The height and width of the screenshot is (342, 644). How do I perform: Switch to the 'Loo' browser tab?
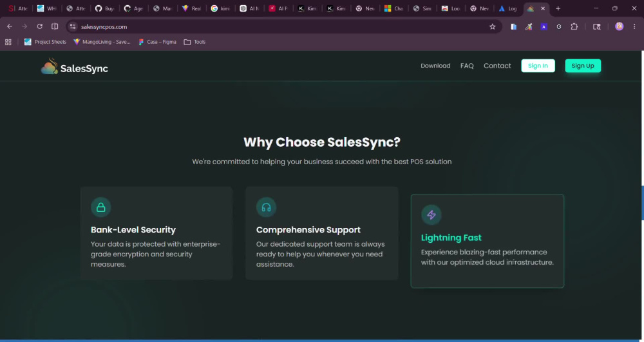(x=451, y=8)
